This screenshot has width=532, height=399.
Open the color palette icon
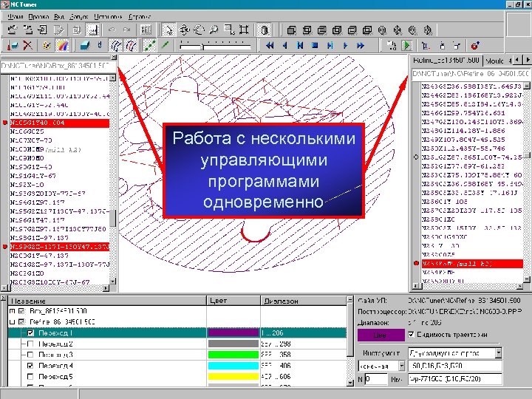[47, 45]
